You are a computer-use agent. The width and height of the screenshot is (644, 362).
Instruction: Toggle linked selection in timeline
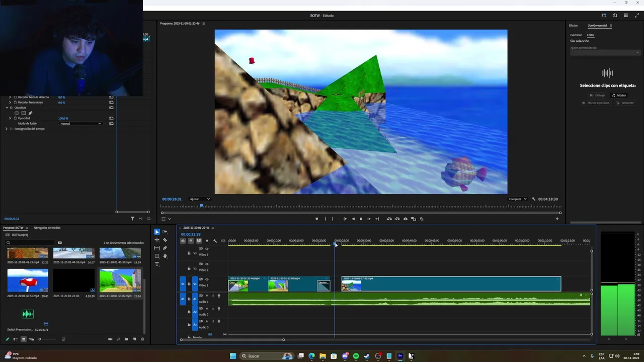(x=199, y=241)
